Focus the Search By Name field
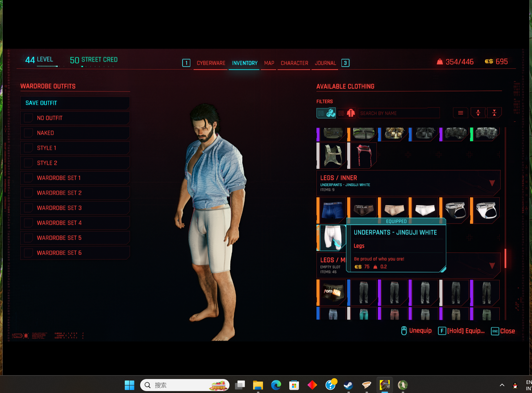 (399, 113)
